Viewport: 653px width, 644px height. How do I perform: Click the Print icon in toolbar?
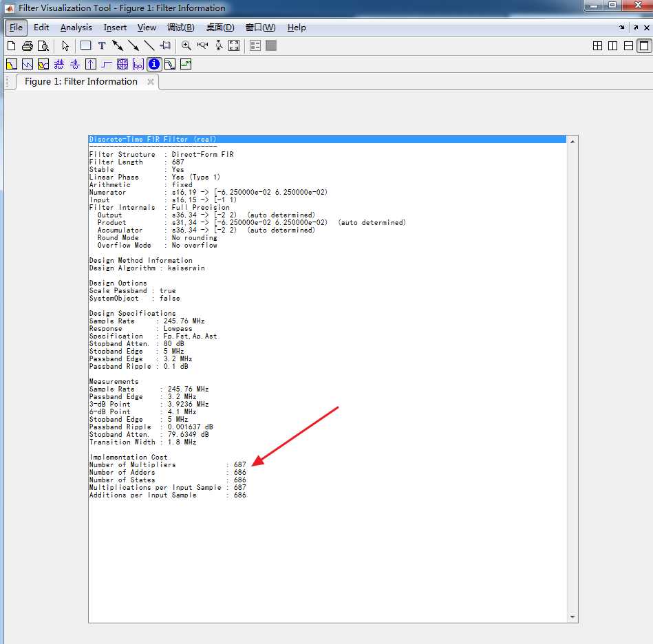28,46
